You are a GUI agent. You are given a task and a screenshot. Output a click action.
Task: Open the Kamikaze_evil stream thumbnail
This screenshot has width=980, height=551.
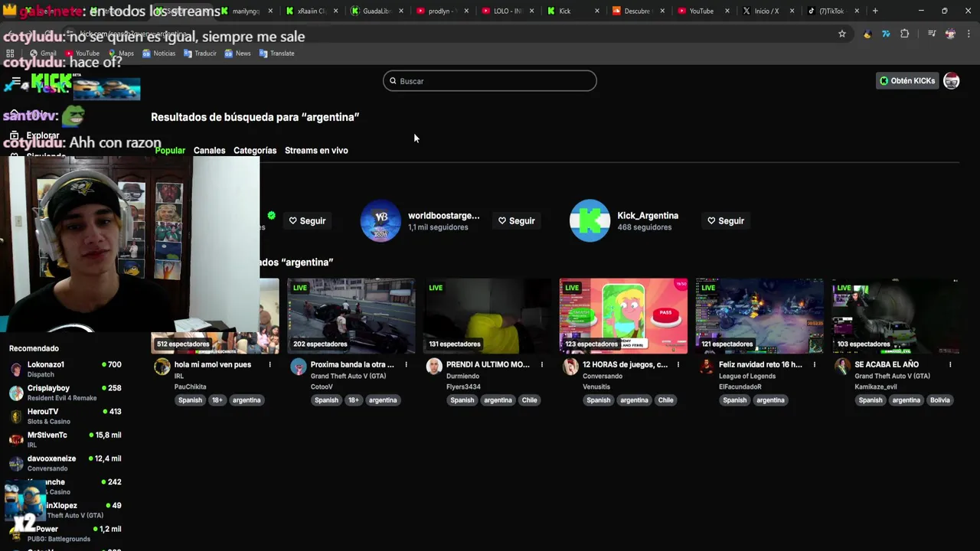click(896, 315)
